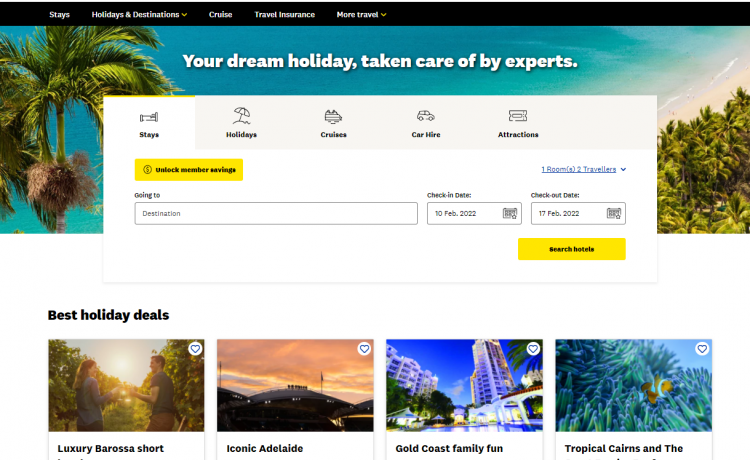
Task: Favorite the Luxury Barossa deal heart
Action: (x=195, y=349)
